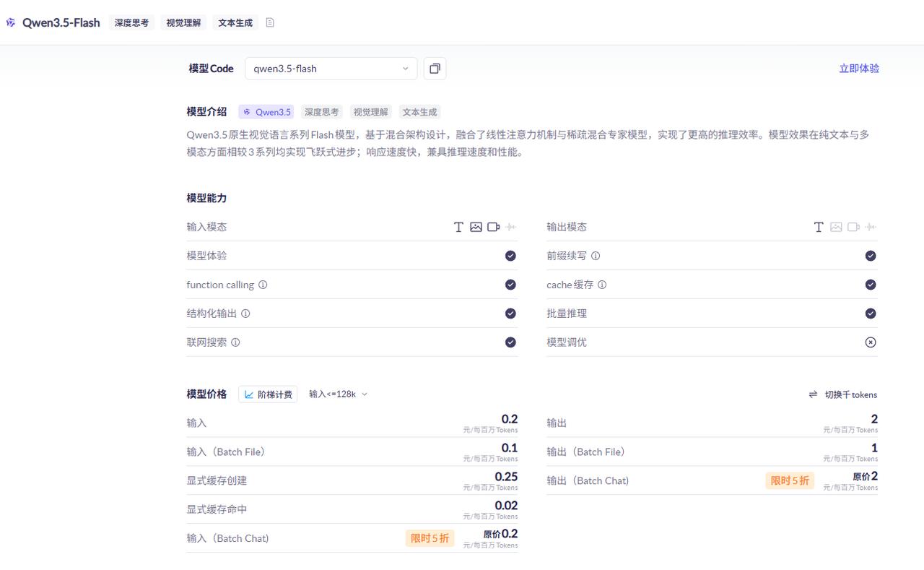924x570 pixels.
Task: Click the Qwen3.5 tag in 模型介绍
Action: click(266, 112)
